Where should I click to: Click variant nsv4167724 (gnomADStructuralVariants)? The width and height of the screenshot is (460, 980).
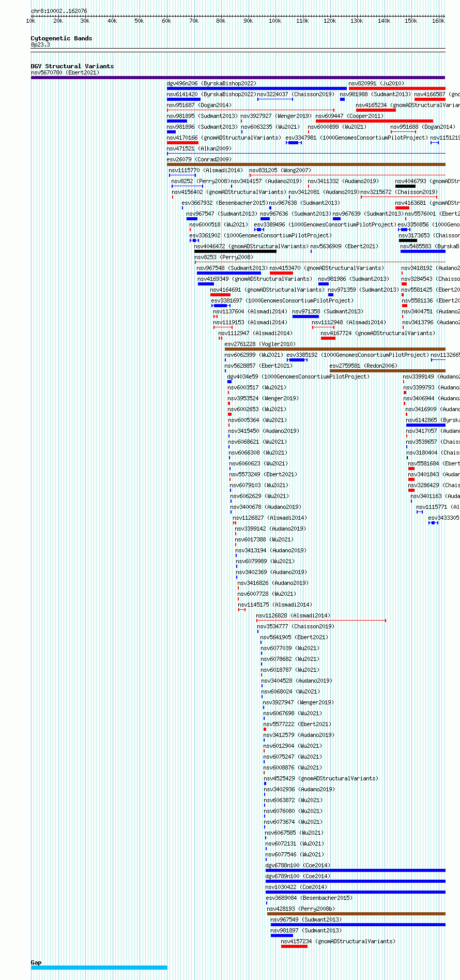pos(378,333)
